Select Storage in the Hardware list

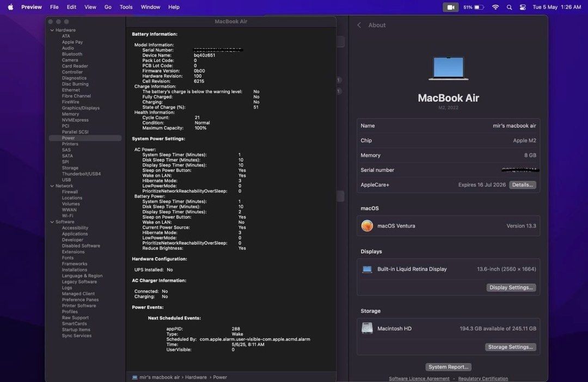point(70,168)
